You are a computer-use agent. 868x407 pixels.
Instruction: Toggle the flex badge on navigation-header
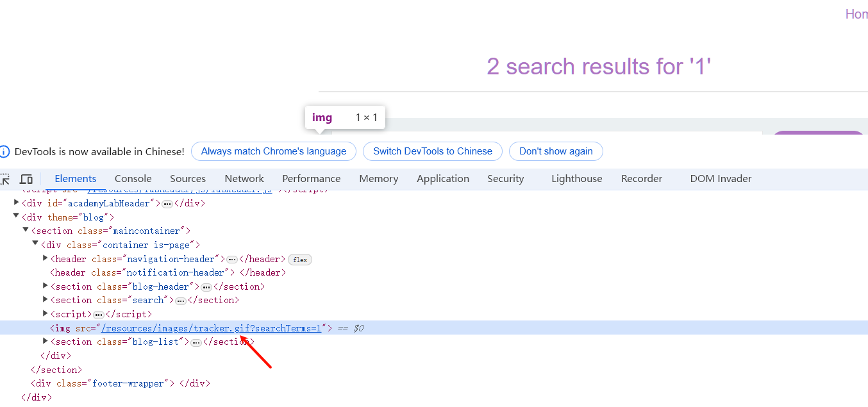[x=300, y=260]
